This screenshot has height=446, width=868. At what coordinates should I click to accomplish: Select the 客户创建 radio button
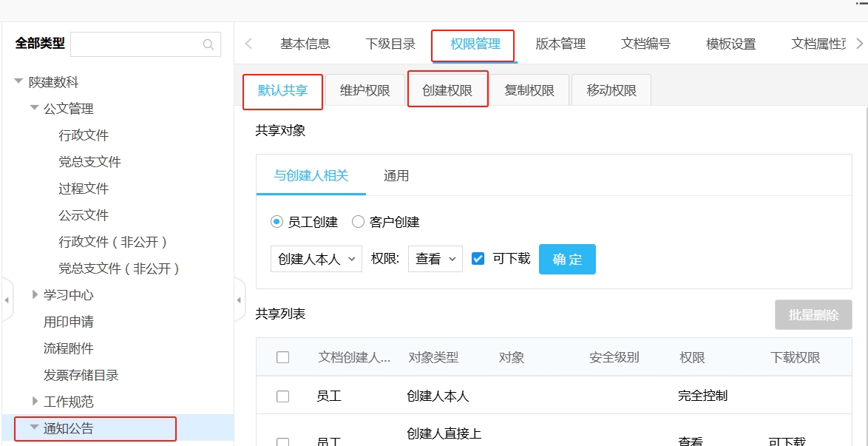[358, 222]
